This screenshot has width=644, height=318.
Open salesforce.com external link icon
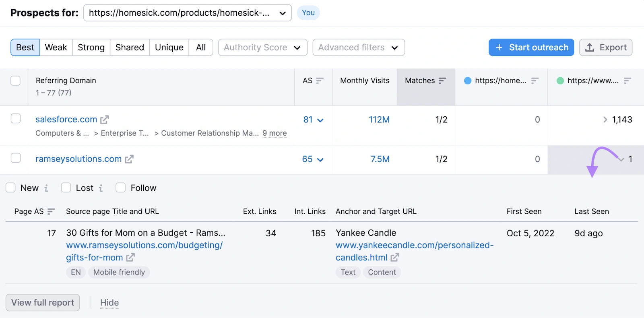pyautogui.click(x=105, y=120)
